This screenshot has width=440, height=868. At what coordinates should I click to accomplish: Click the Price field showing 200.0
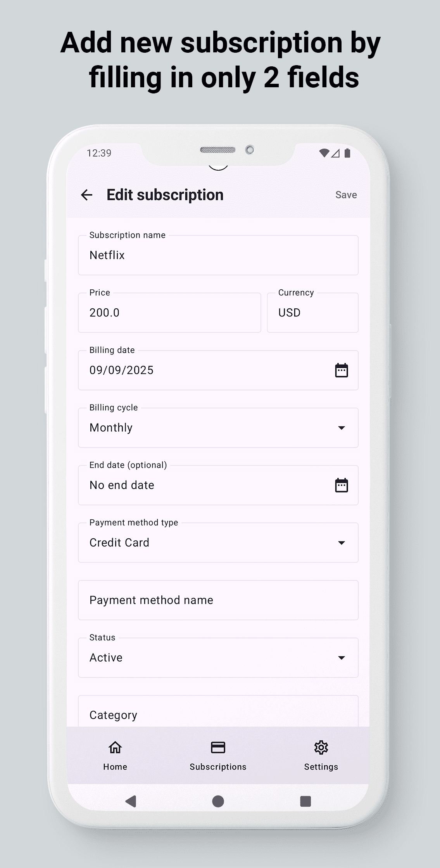[x=169, y=313]
